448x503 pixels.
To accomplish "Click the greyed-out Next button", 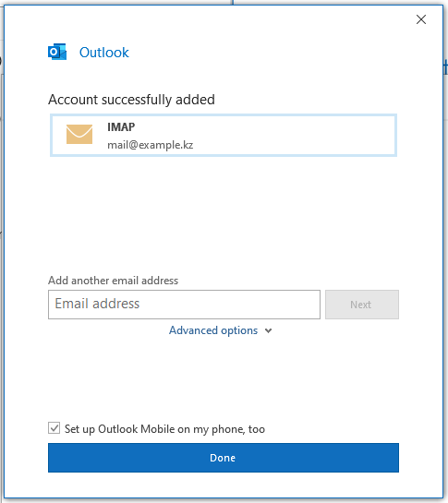I will click(x=362, y=305).
